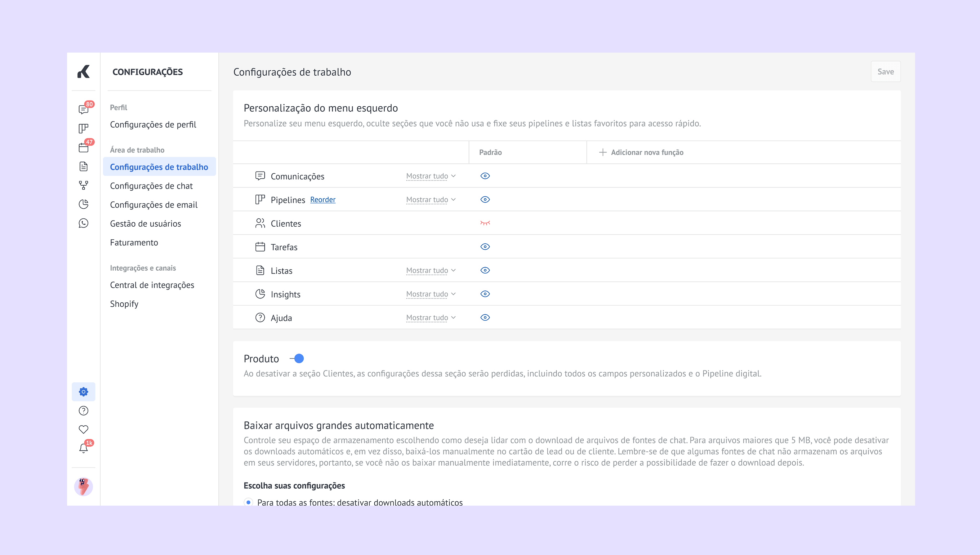Go to Configurações de chat

pyautogui.click(x=151, y=186)
